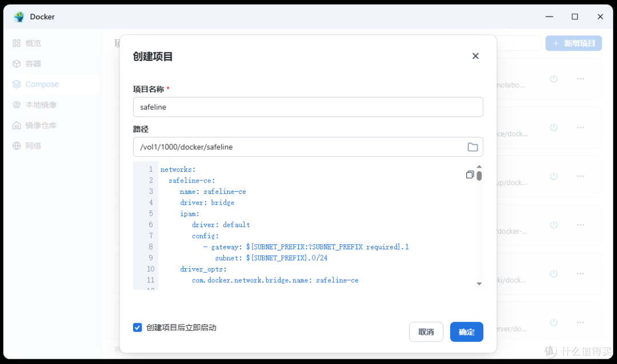Click the power icon in up/dock... row

coord(554,176)
